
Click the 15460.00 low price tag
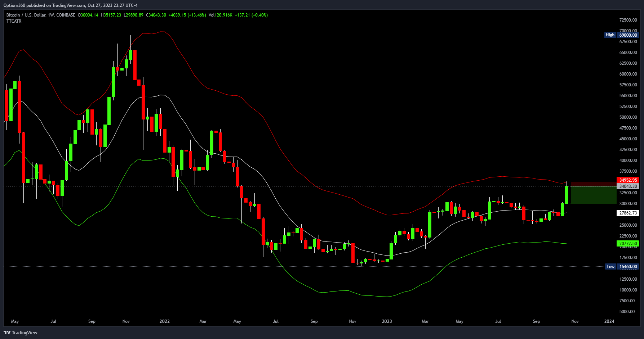pos(628,267)
